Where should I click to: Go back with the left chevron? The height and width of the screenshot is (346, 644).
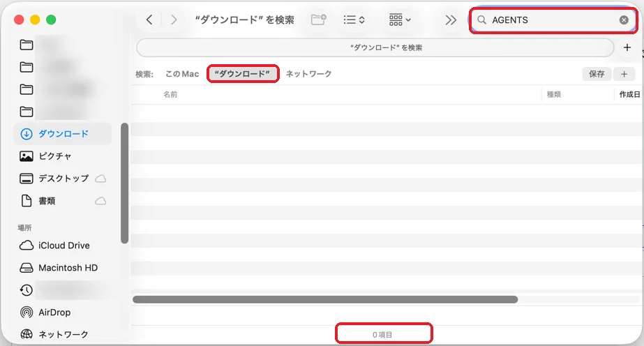[x=149, y=20]
